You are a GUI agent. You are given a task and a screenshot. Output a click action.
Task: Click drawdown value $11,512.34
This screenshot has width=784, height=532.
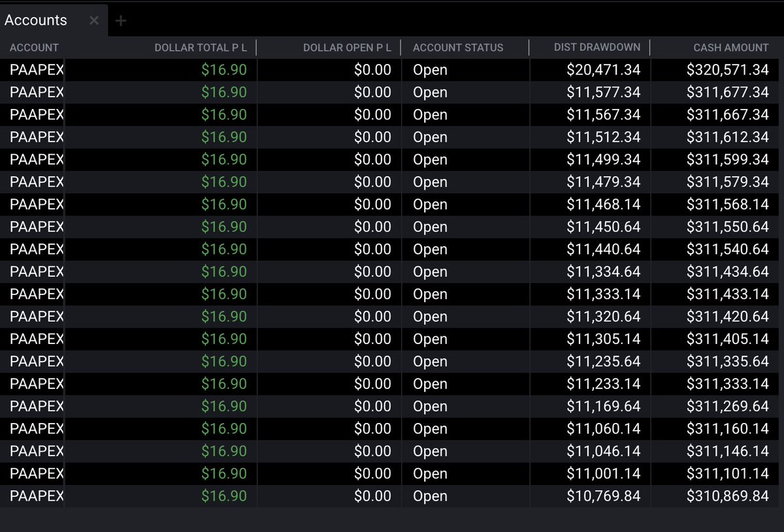click(604, 137)
